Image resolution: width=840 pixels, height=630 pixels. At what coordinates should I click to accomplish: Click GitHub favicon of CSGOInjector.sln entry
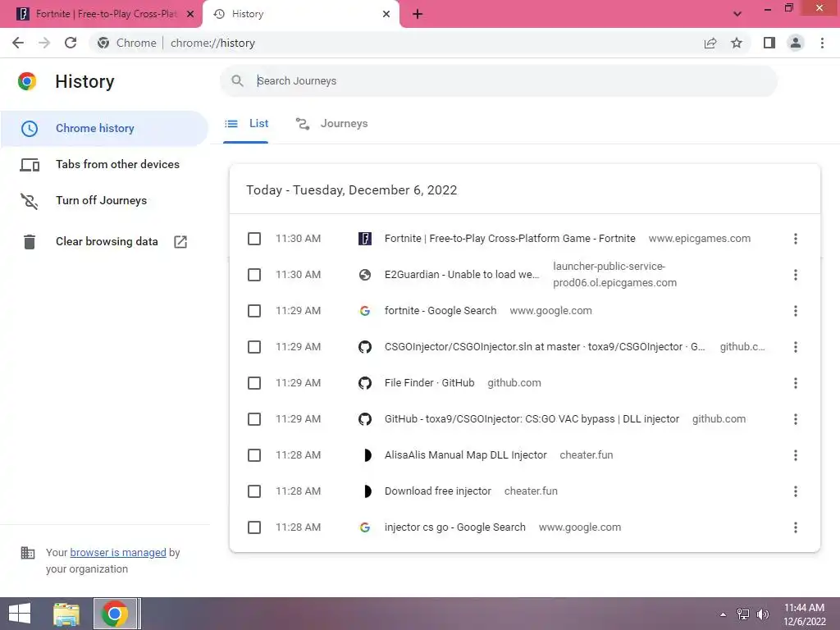pyautogui.click(x=365, y=347)
